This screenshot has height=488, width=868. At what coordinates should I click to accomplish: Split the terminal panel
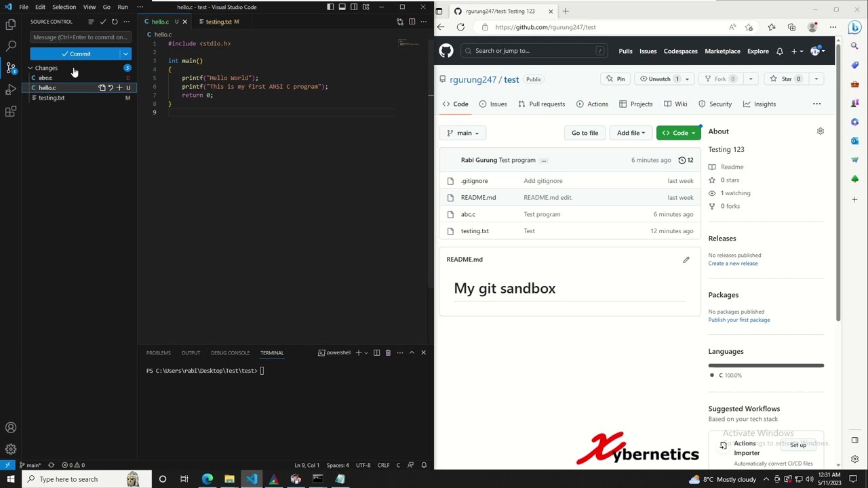[376, 352]
